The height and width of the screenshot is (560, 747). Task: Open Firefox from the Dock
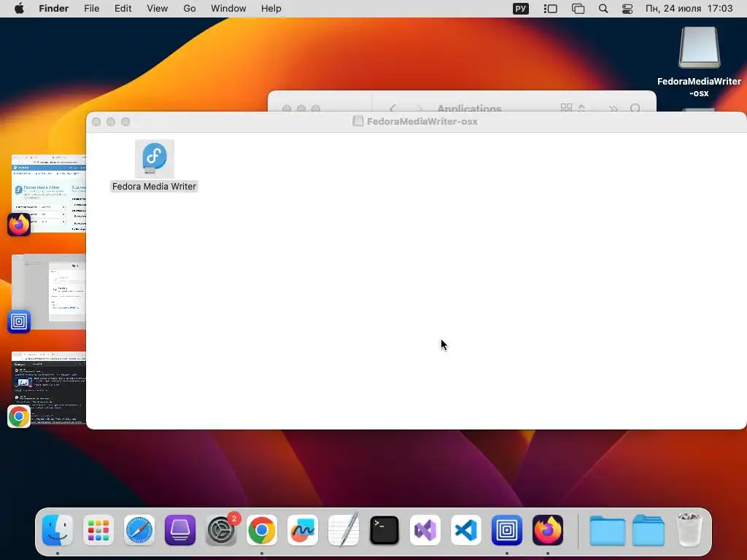point(548,530)
